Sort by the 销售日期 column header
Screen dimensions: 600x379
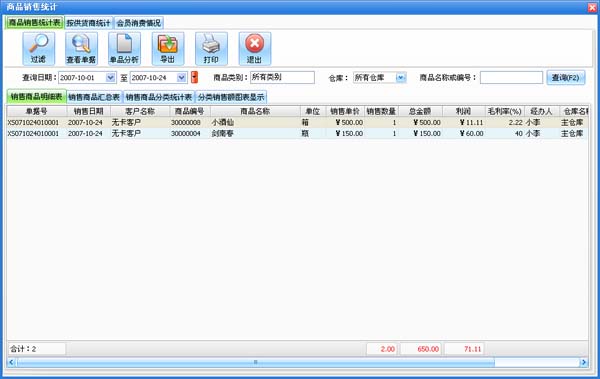tap(89, 111)
